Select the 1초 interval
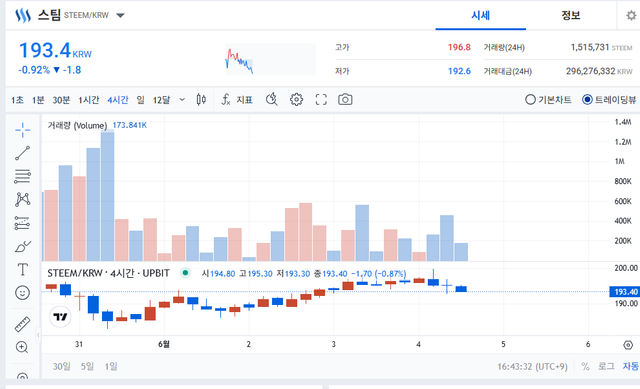The image size is (640, 389). 17,100
